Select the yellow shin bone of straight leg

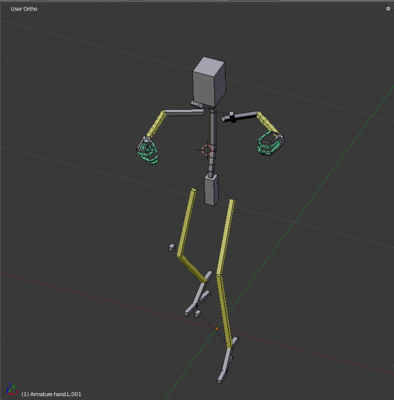(224, 311)
